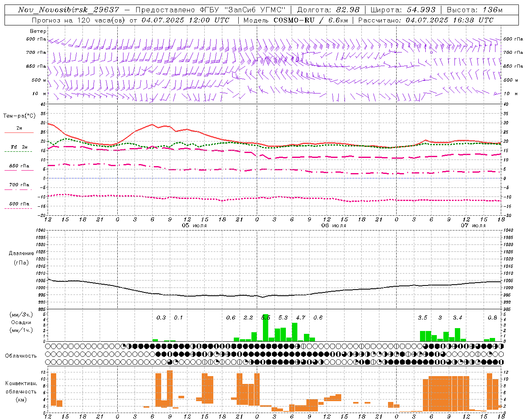Image resolution: width=525 pixels, height=420 pixels.
Task: Click the 06 июля date marker
Action: pos(334,226)
